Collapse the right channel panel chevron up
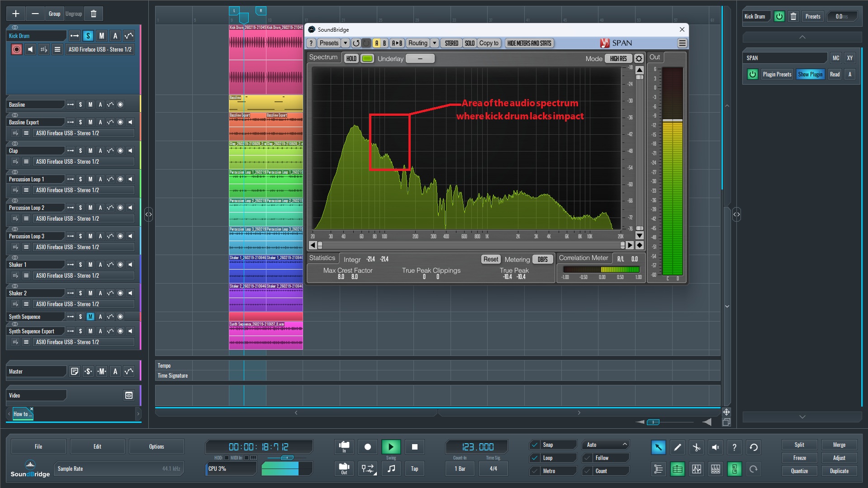 [802, 37]
